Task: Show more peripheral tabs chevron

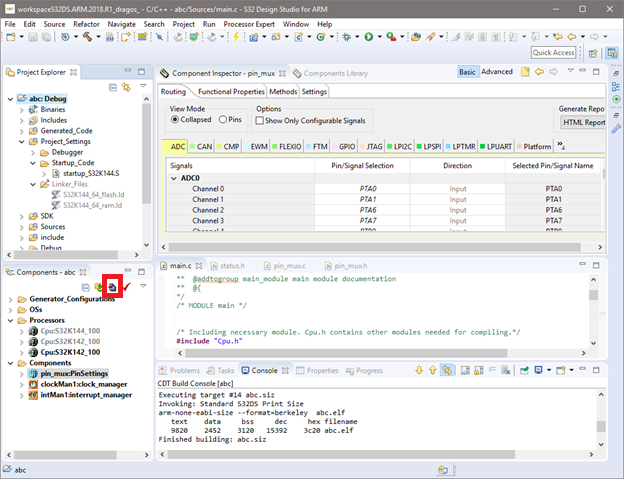Action: (561, 146)
